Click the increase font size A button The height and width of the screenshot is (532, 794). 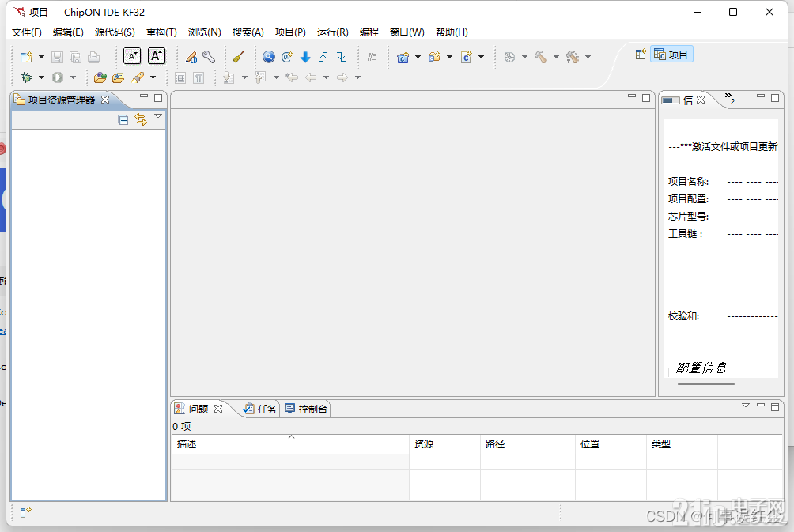pyautogui.click(x=157, y=56)
